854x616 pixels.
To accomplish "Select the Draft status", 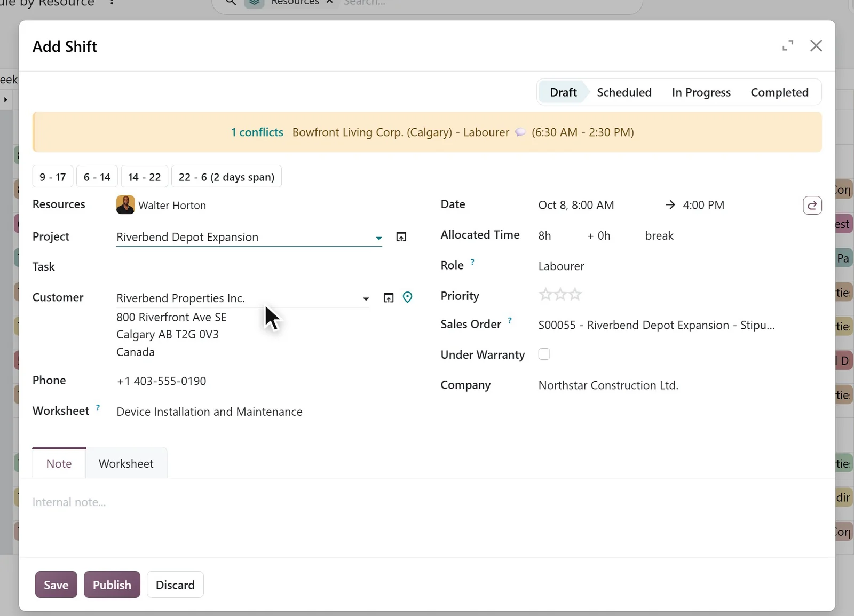I will point(563,92).
